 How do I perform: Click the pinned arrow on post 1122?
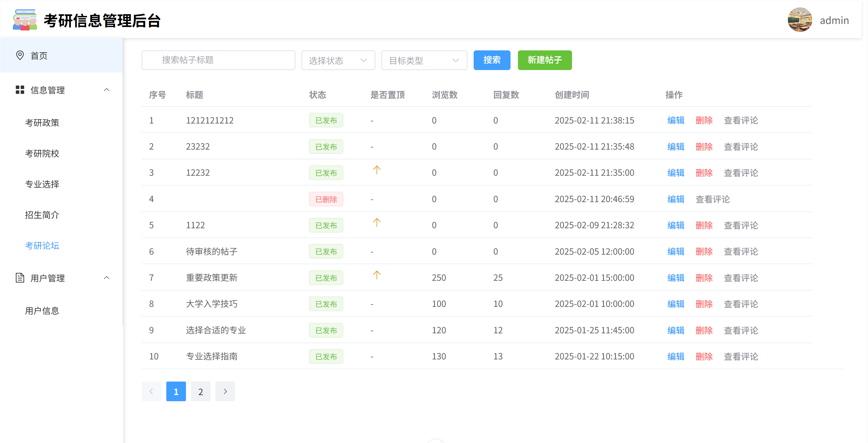[x=377, y=223]
